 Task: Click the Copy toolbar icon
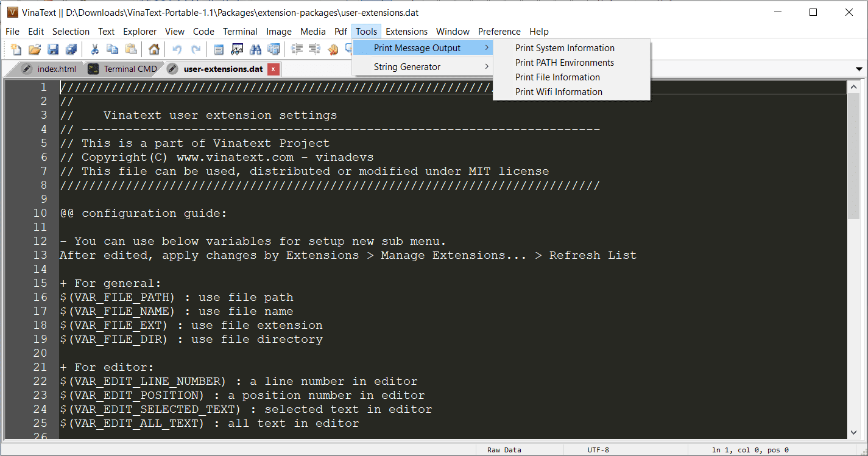click(113, 49)
